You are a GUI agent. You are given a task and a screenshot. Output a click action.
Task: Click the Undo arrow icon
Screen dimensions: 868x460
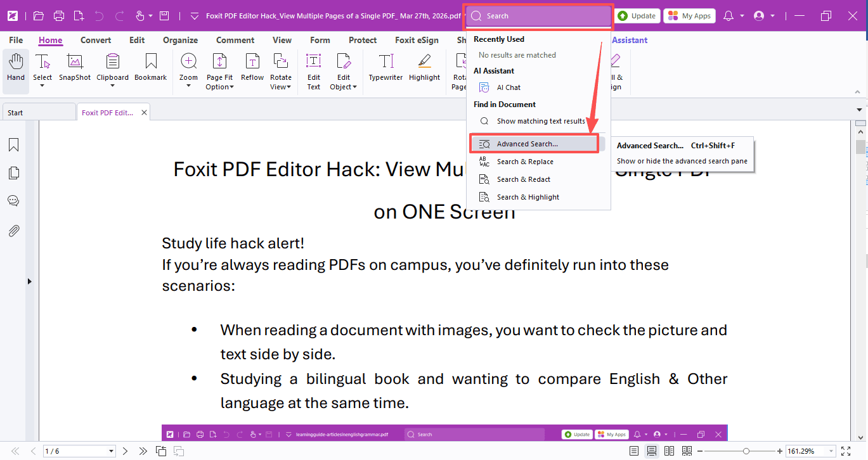98,16
